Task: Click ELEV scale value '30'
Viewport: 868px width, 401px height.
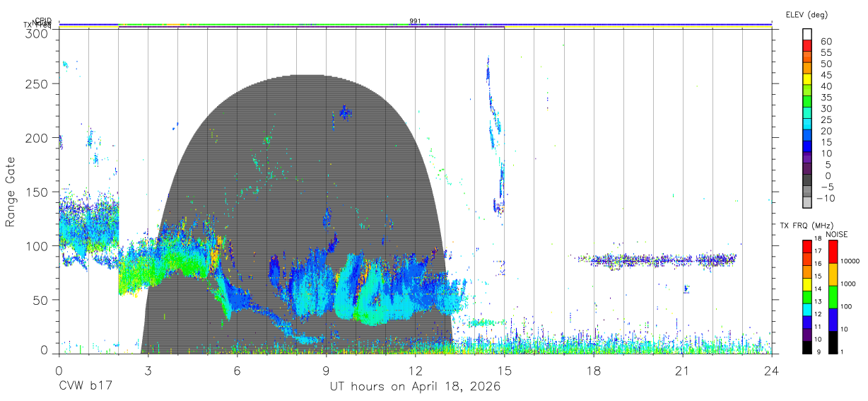Action: (x=826, y=108)
